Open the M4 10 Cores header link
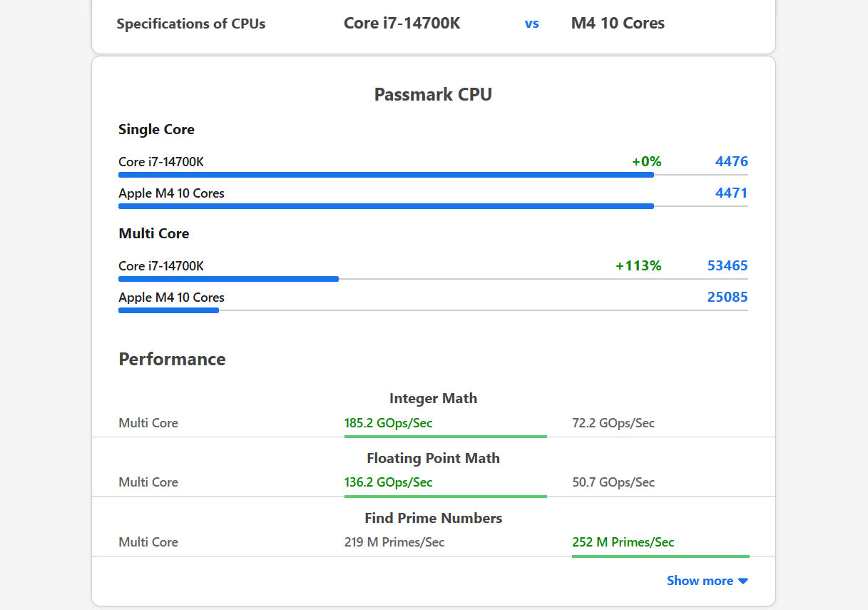Viewport: 868px width, 610px height. click(618, 23)
